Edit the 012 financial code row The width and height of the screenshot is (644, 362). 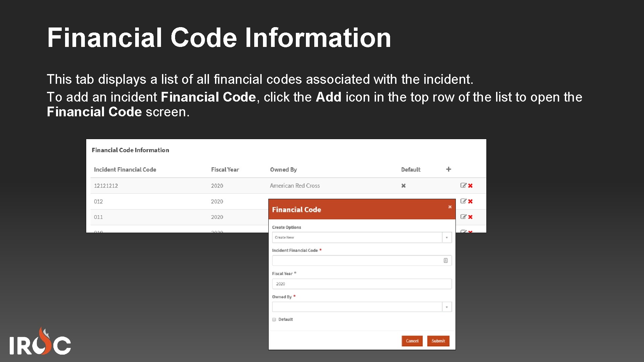[463, 201]
